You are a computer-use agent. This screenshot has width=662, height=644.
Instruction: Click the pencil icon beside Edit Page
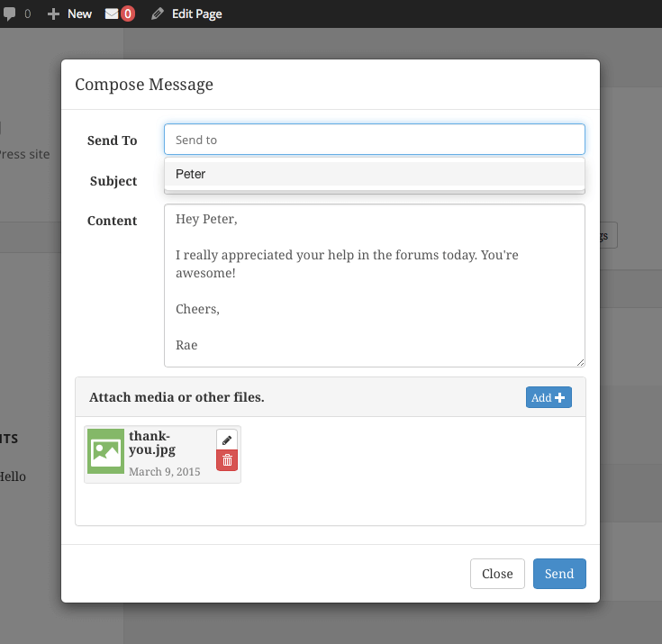pos(158,14)
